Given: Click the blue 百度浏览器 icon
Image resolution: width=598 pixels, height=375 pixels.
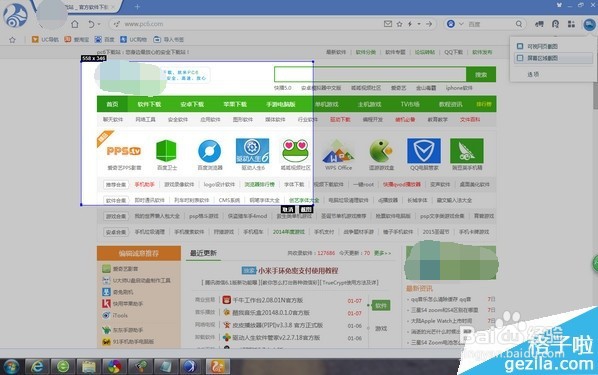Looking at the screenshot, I should click(x=210, y=151).
